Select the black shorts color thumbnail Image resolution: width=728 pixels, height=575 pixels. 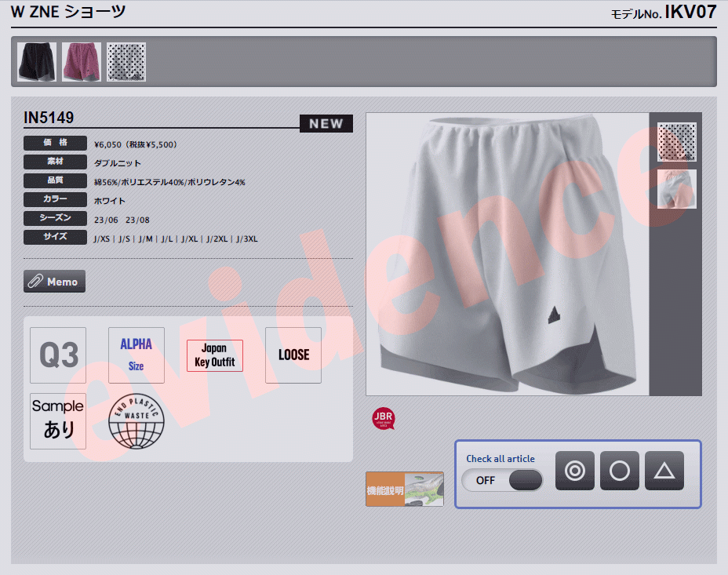coord(37,62)
